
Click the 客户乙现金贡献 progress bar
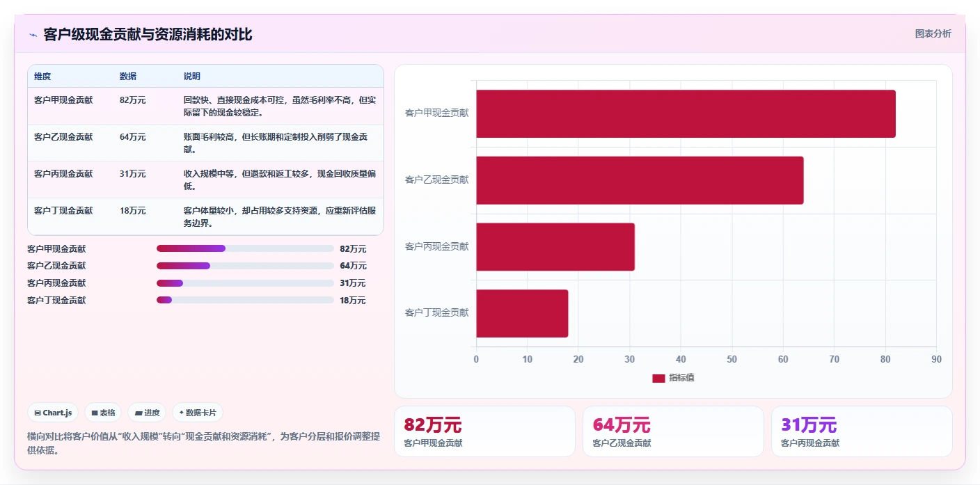pyautogui.click(x=245, y=266)
